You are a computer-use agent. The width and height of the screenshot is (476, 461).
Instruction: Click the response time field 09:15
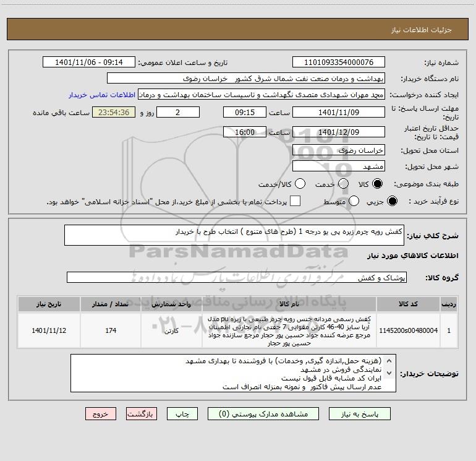click(245, 113)
